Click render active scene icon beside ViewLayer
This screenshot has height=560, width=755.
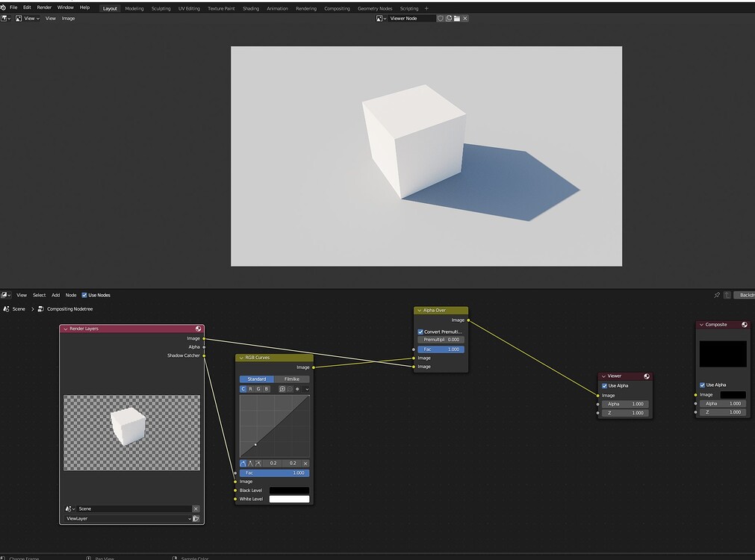tap(196, 519)
